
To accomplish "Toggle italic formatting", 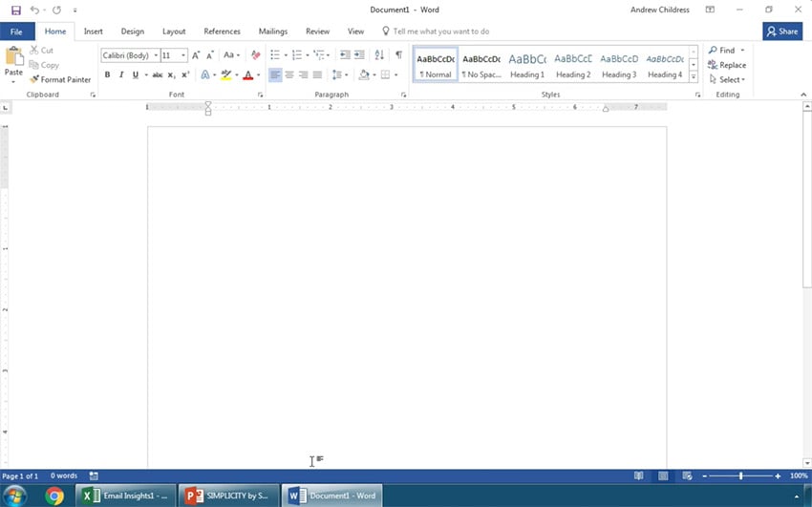I will tap(120, 75).
